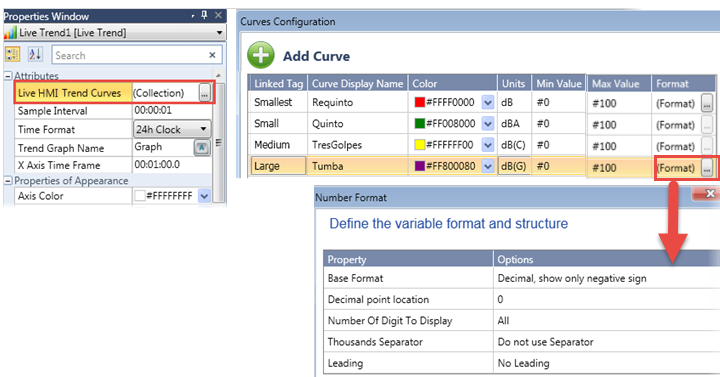This screenshot has width=720, height=377.
Task: Click the Tumba display name cell
Action: (x=357, y=166)
